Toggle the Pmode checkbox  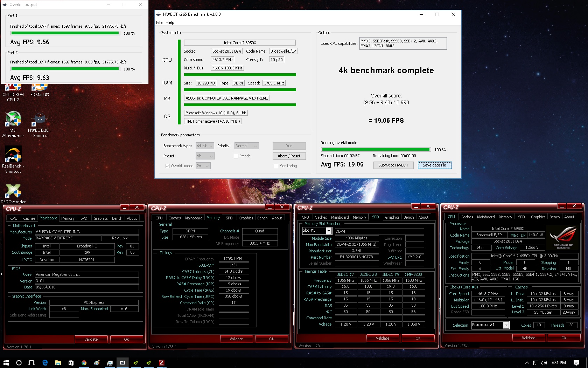click(236, 156)
